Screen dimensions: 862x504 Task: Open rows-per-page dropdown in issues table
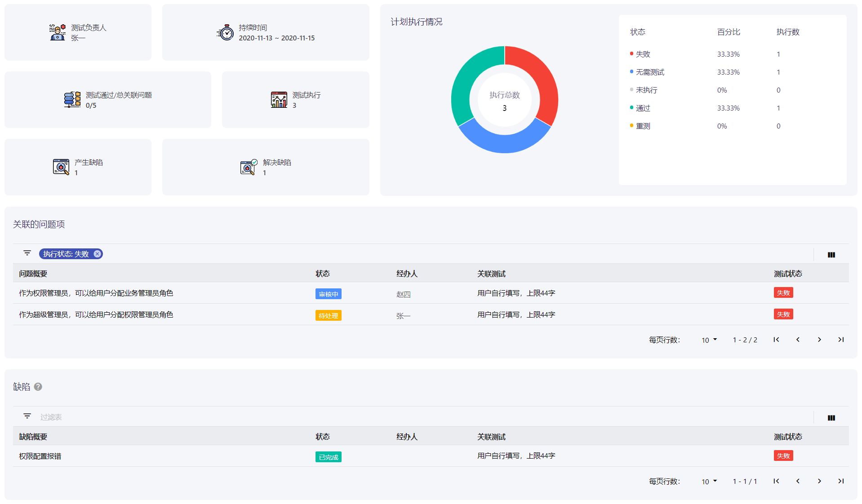pos(709,340)
